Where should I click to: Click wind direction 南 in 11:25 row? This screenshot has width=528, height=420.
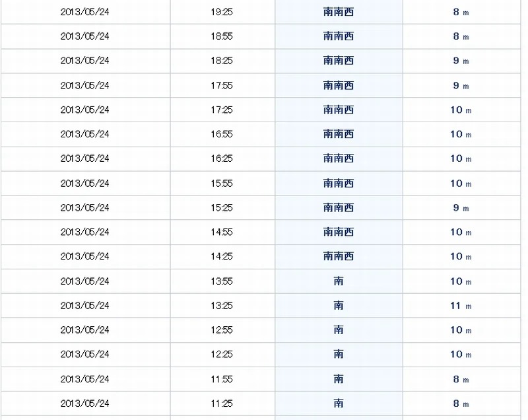(x=339, y=403)
